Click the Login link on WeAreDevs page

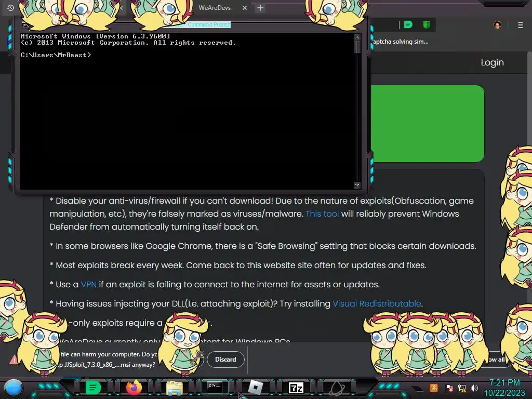pyautogui.click(x=492, y=62)
